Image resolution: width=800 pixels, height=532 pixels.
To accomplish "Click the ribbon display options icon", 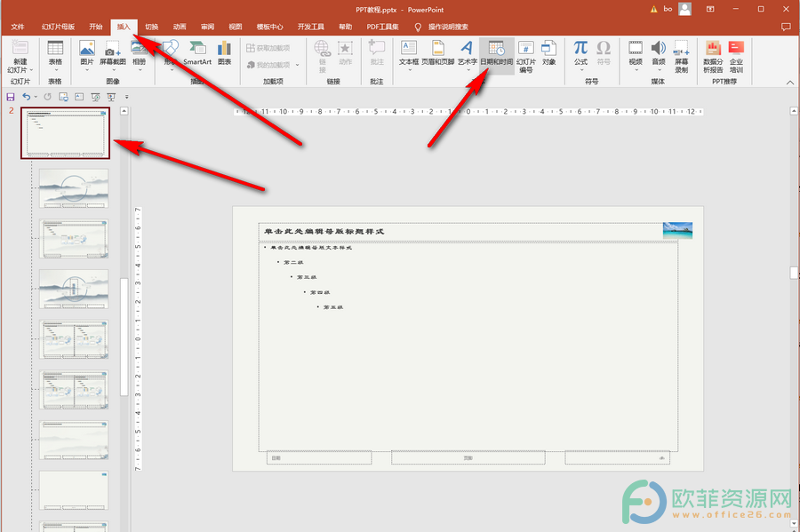I will (709, 9).
